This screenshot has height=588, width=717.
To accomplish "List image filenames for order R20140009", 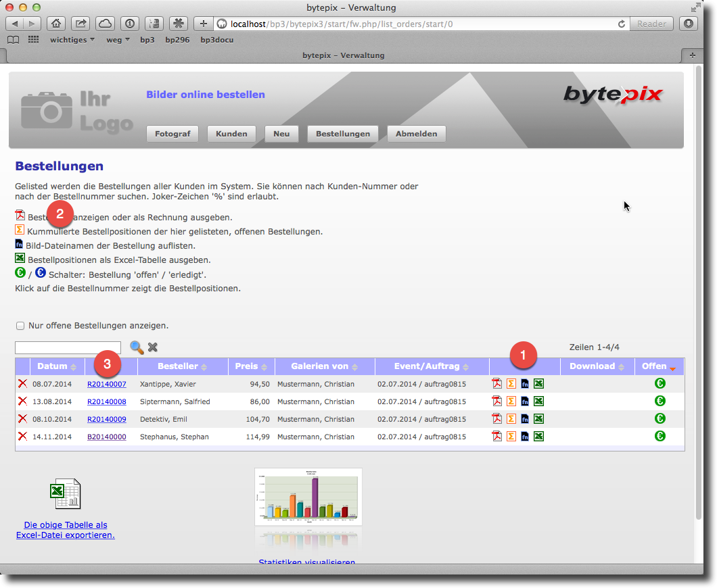I will pyautogui.click(x=525, y=418).
